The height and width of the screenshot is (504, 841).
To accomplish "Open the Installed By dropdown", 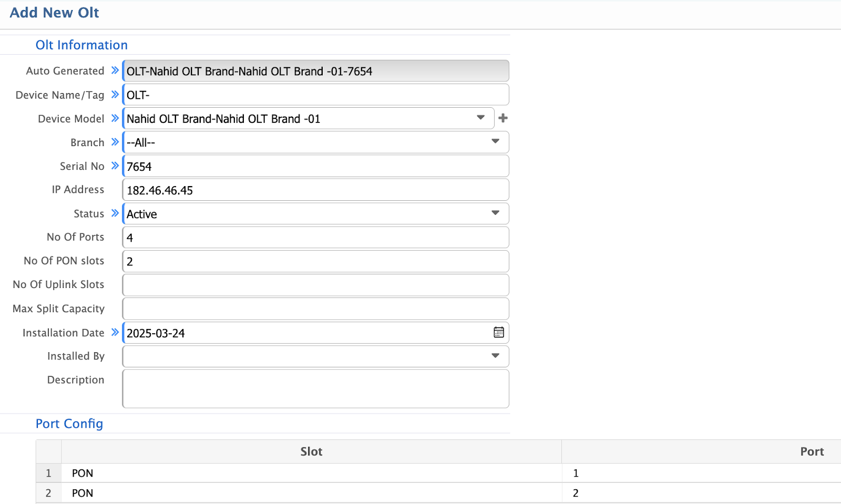I will coord(495,356).
